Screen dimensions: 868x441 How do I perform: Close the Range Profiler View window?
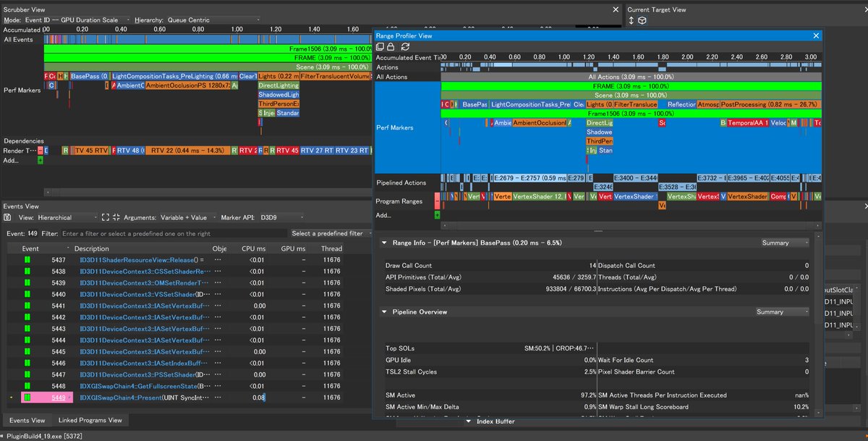coord(816,35)
